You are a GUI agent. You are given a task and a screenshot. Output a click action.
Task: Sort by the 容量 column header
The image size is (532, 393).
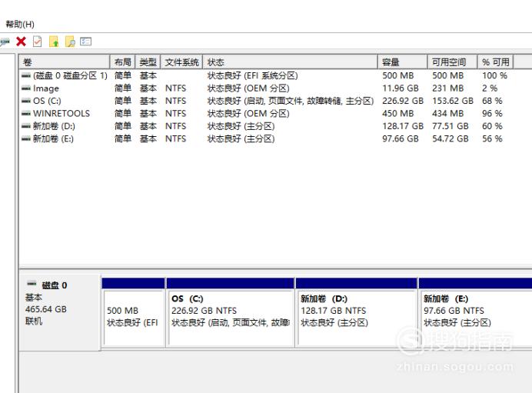click(x=403, y=62)
